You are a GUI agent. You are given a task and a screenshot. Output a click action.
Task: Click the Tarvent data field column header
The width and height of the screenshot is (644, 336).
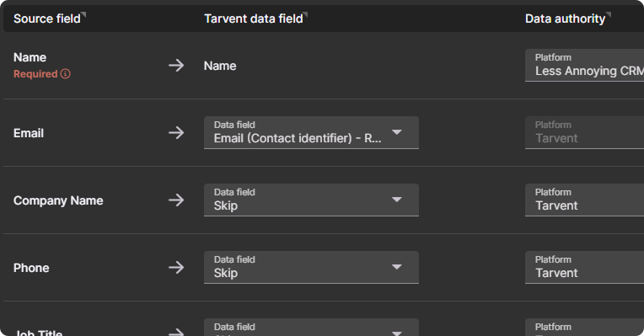(x=254, y=19)
